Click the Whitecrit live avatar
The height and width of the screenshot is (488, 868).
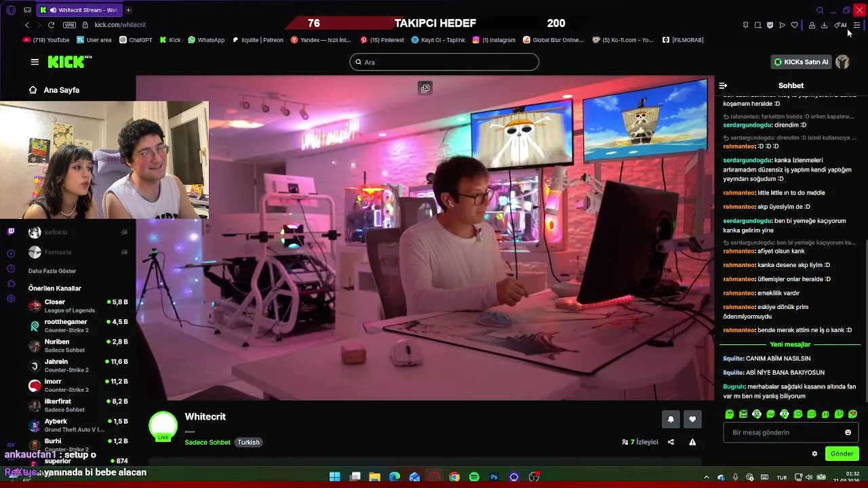163,426
